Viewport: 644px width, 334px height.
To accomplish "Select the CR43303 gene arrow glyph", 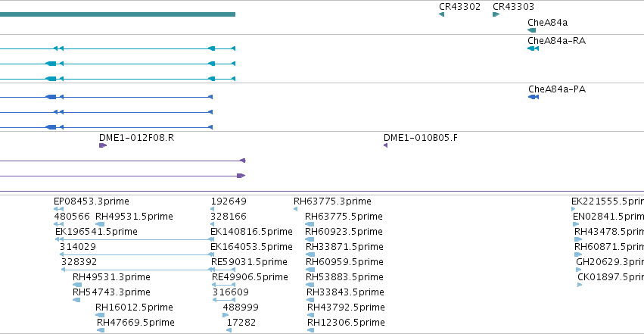I will click(496, 14).
